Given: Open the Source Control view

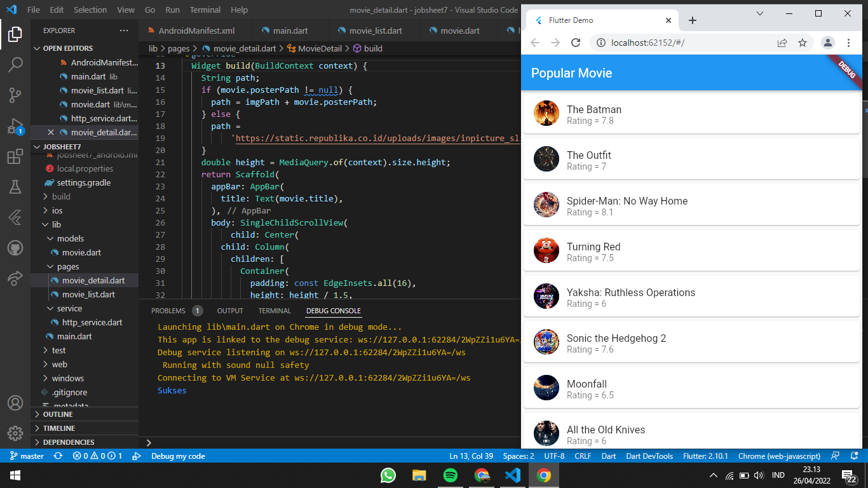Looking at the screenshot, I should coord(15,95).
